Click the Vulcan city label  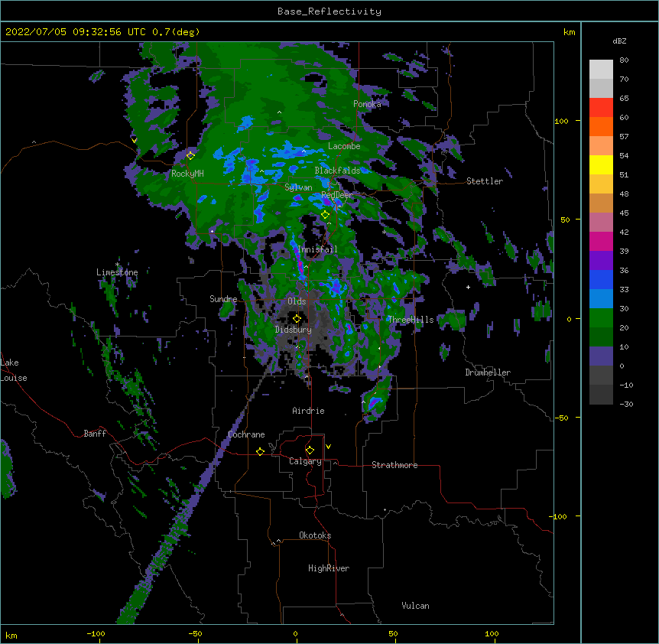pyautogui.click(x=415, y=606)
